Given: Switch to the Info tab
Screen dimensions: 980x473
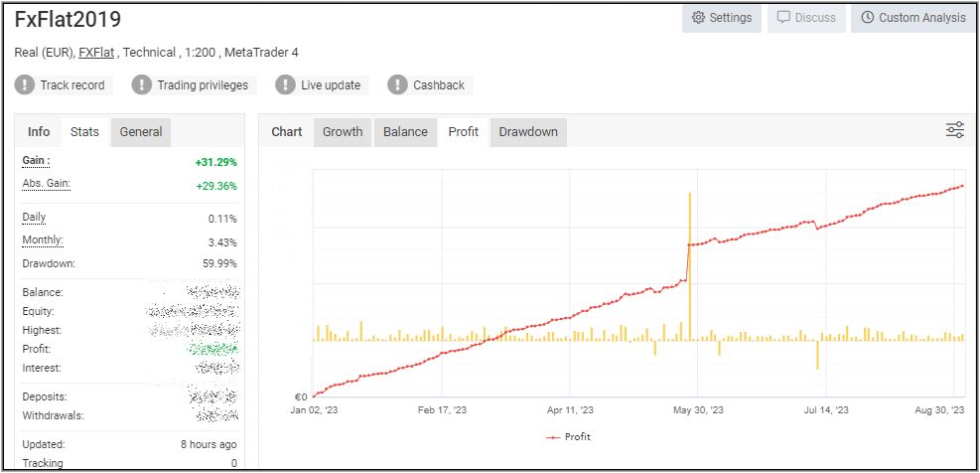Looking at the screenshot, I should pyautogui.click(x=39, y=132).
